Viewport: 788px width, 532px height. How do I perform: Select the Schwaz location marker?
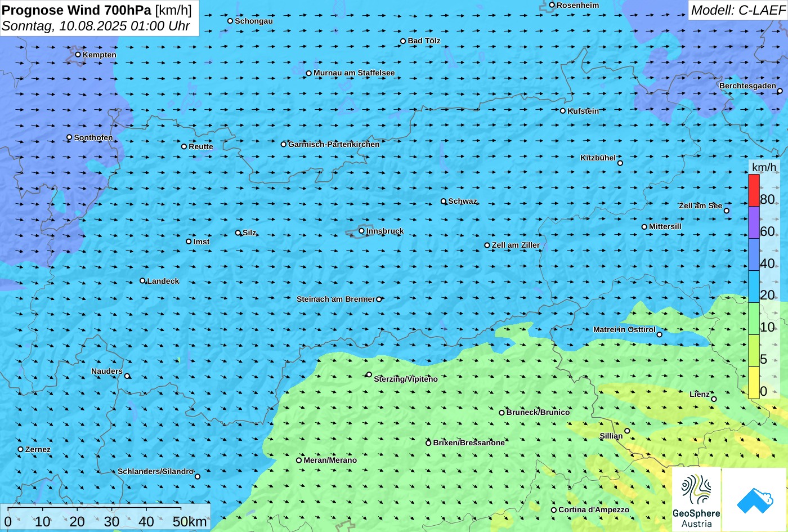pyautogui.click(x=444, y=201)
